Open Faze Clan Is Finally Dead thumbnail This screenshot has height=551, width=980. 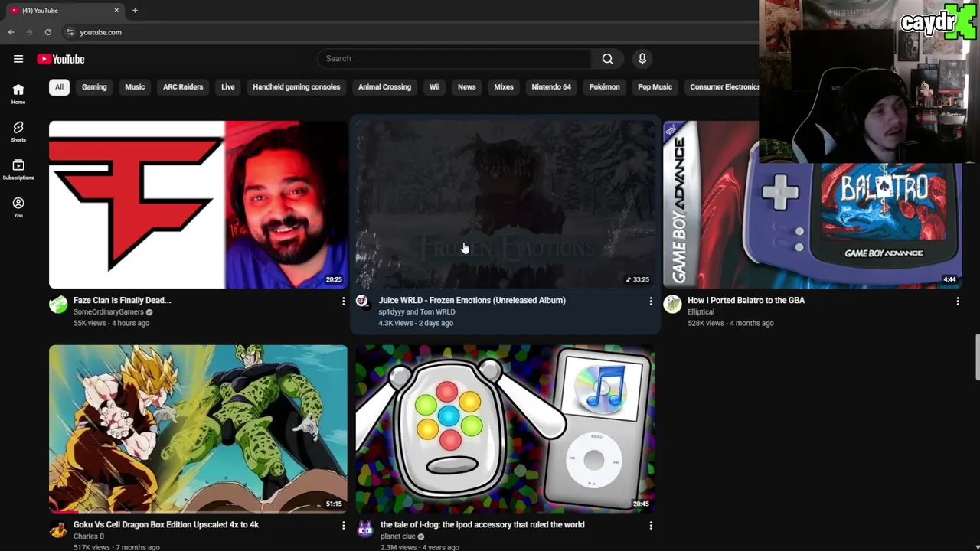tap(198, 204)
